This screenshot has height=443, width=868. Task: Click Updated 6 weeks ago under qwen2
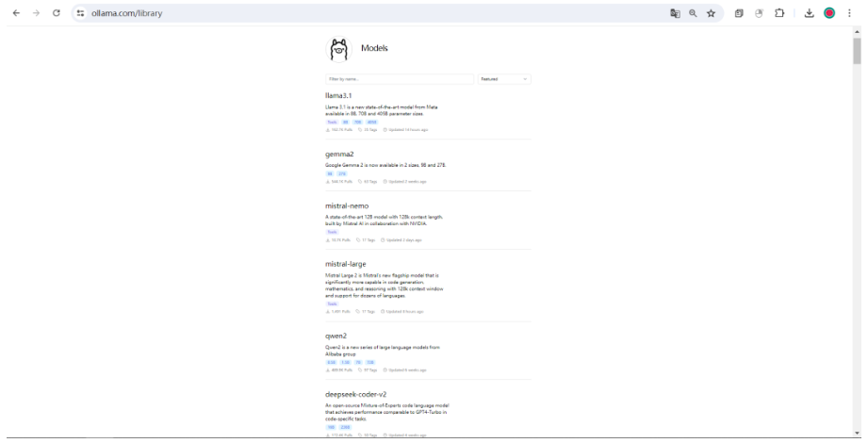404,370
